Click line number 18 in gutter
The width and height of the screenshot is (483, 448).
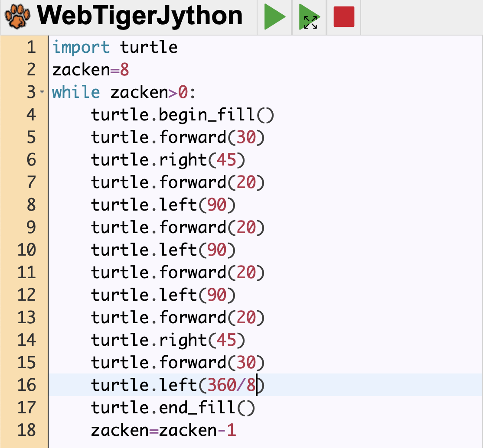coord(27,430)
